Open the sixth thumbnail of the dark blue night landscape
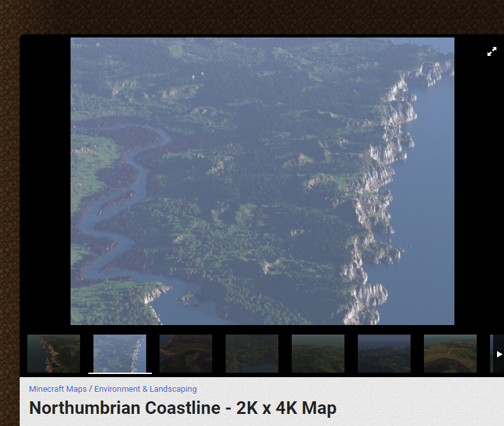Image resolution: width=504 pixels, height=426 pixels. coord(384,354)
